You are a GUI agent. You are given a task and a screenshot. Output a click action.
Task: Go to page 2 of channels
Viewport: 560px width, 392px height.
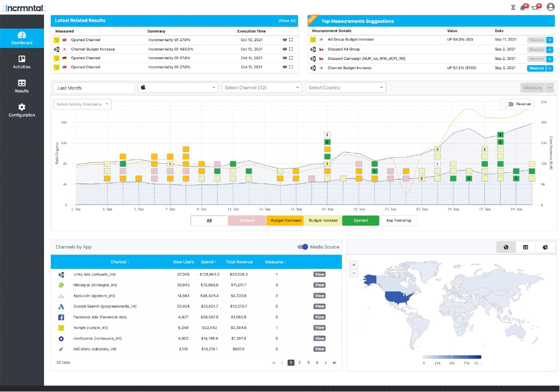coord(300,363)
